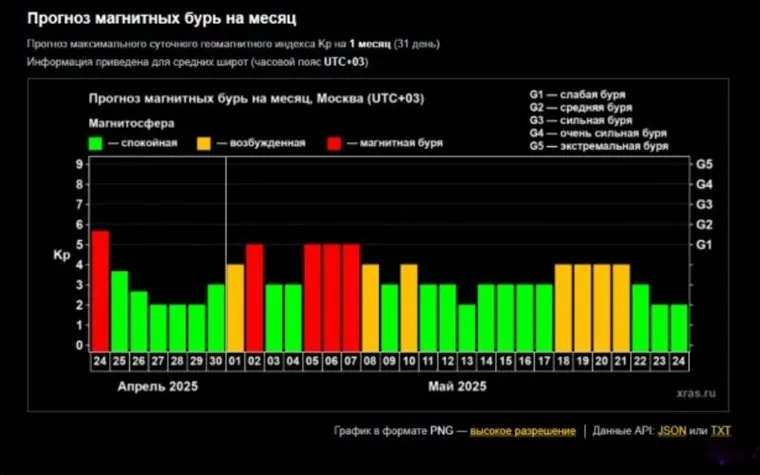The height and width of the screenshot is (475, 760).
Task: Click the "Май 2025" month label
Action: click(456, 386)
